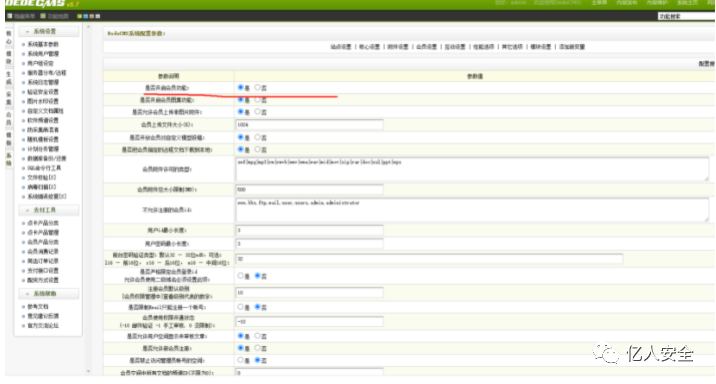716x384 pixels.
Task: Click the 隐藏菜单 icon in top toolbar
Action: pos(10,16)
